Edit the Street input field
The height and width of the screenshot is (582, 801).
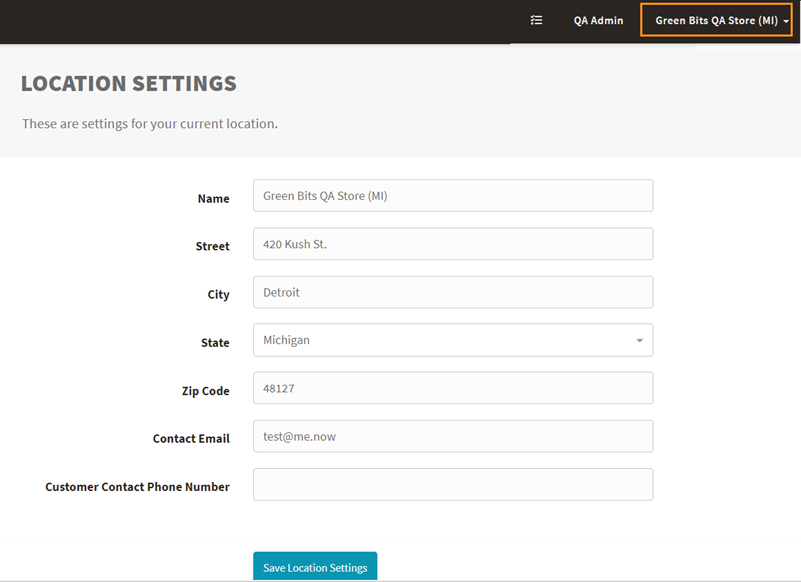click(x=453, y=244)
